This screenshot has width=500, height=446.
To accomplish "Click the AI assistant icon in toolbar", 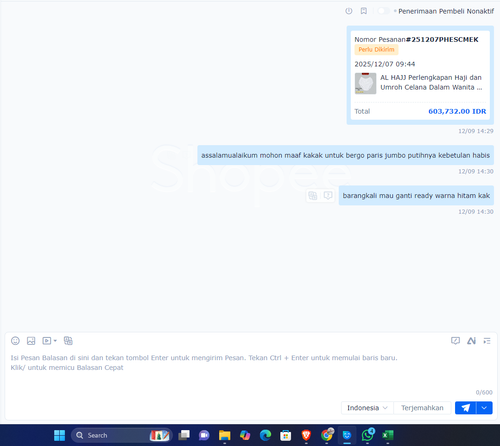I will click(x=471, y=341).
